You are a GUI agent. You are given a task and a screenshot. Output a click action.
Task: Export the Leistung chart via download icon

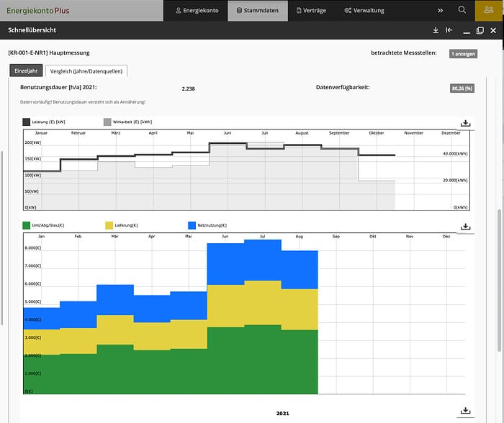point(465,123)
